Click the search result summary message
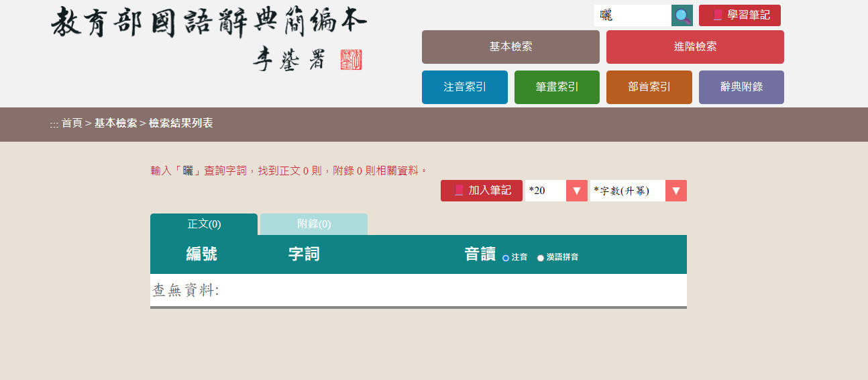 [x=289, y=171]
